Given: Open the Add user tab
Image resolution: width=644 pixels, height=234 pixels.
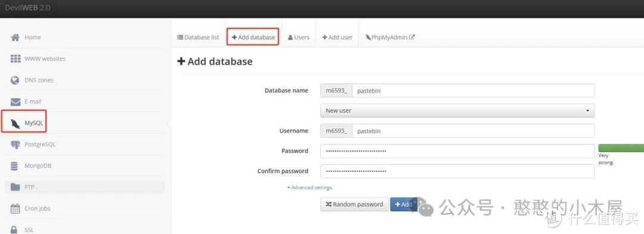Looking at the screenshot, I should pyautogui.click(x=337, y=38).
